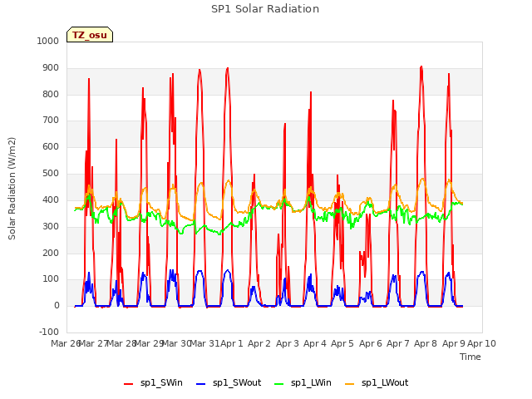Toggle the sp1_LWout legend entry
The height and width of the screenshot is (399, 532).
[x=377, y=383]
